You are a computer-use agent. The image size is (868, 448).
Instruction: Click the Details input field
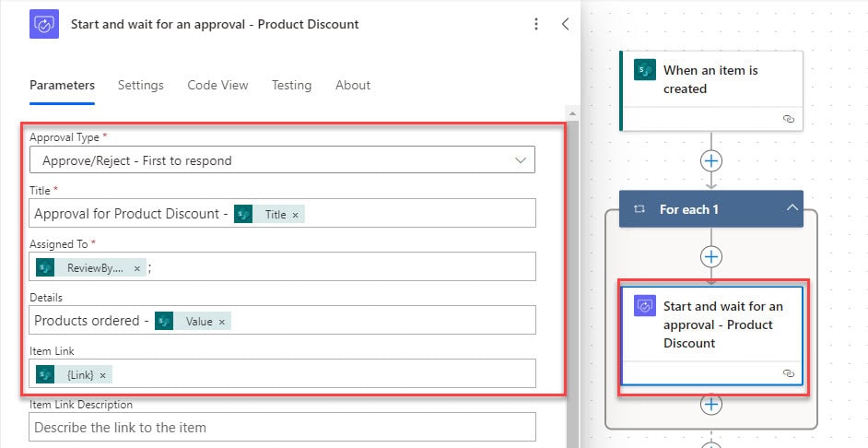(x=282, y=320)
